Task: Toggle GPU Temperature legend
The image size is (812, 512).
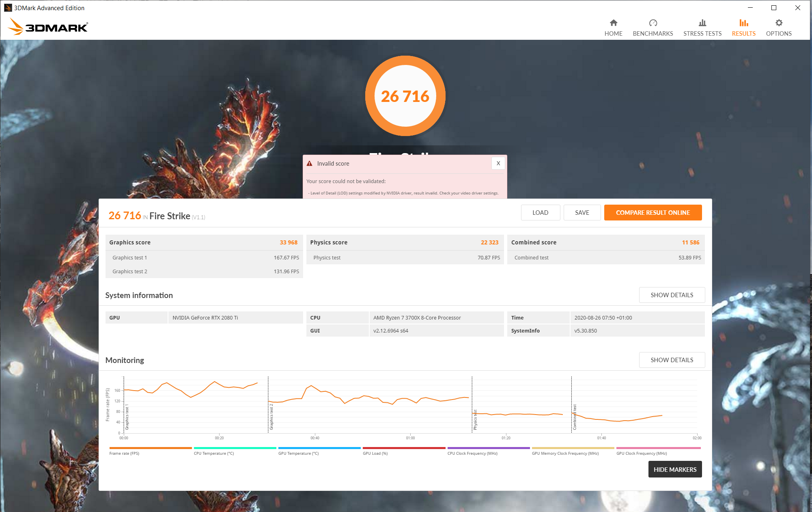Action: 319,451
